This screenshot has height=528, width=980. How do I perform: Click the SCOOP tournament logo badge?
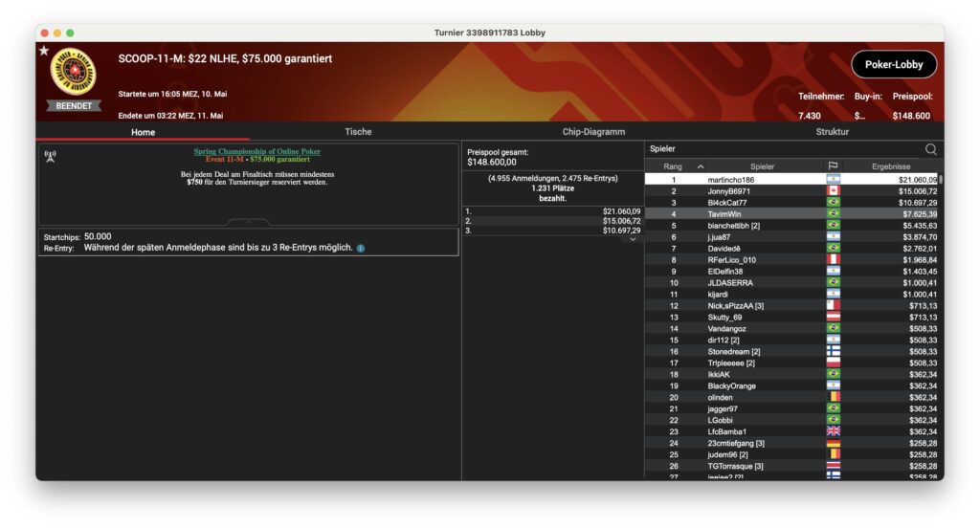74,73
